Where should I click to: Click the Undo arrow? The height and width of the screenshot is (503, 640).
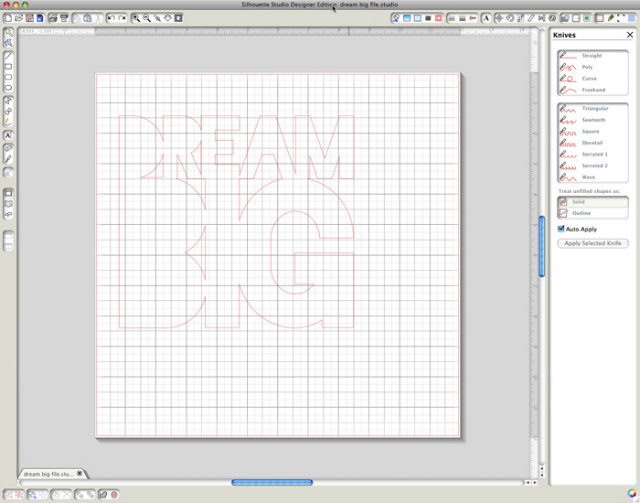[111, 18]
